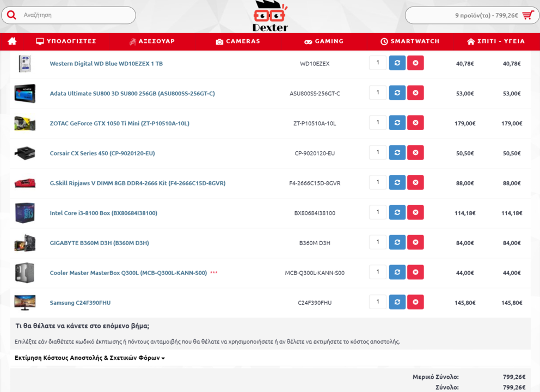This screenshot has width=540, height=392.
Task: Click quantity field for G.Skill Ripjaws V
Action: [378, 182]
